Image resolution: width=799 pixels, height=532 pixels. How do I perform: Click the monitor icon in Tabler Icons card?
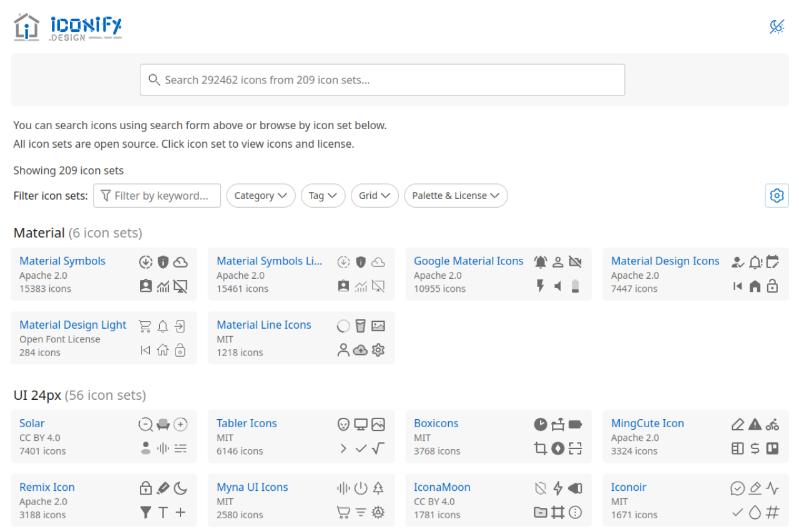coord(360,424)
